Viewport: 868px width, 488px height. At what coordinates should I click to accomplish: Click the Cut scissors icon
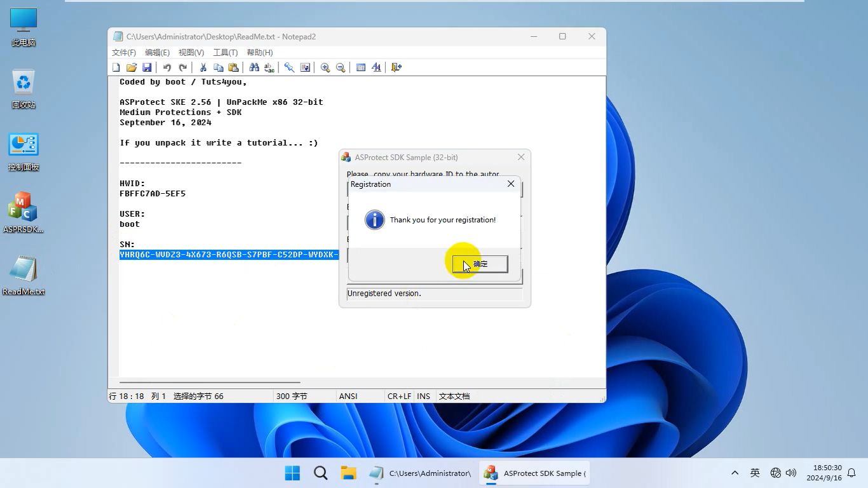[x=203, y=67]
